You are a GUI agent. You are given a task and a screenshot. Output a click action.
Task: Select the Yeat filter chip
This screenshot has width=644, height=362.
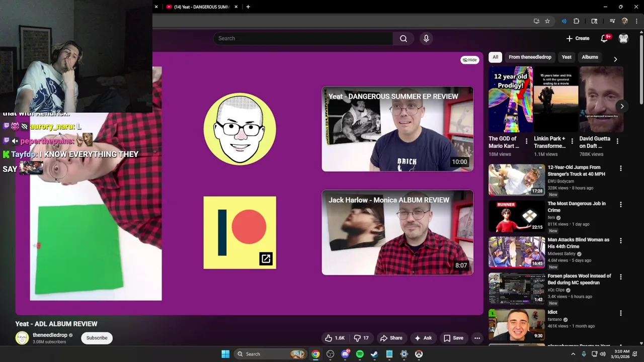[x=567, y=57]
